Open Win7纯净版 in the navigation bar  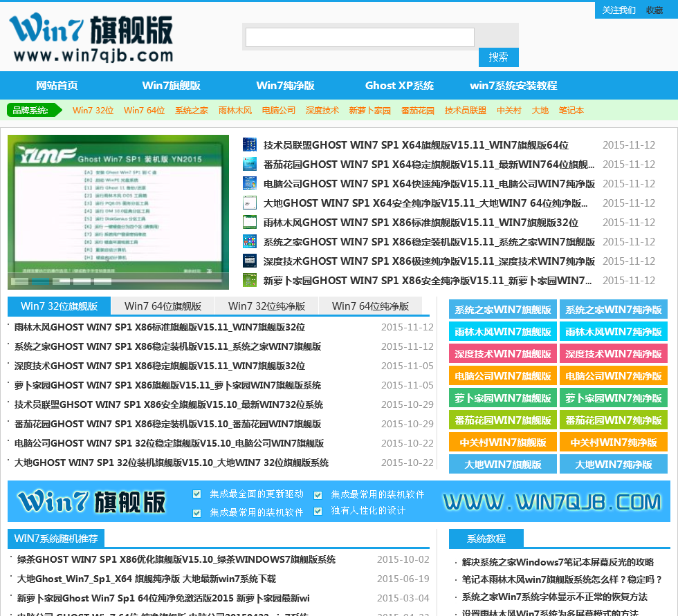tap(285, 86)
